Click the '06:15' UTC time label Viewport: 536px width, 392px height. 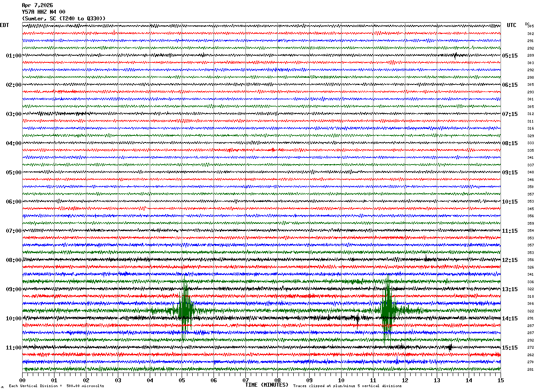[x=510, y=85]
